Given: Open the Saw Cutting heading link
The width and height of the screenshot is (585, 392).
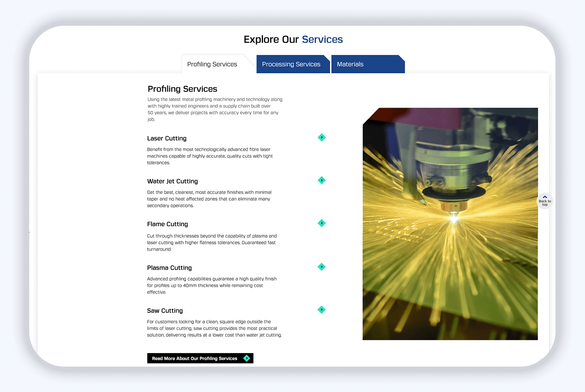Looking at the screenshot, I should click(165, 311).
